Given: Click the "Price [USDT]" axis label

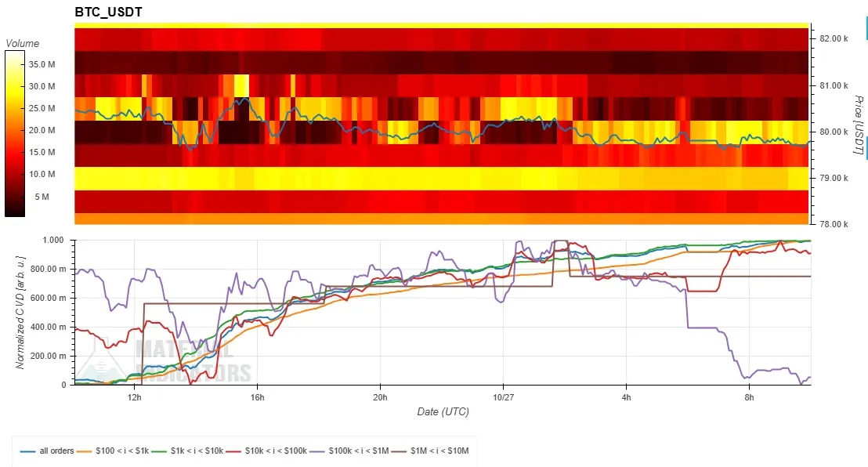Looking at the screenshot, I should 858,125.
